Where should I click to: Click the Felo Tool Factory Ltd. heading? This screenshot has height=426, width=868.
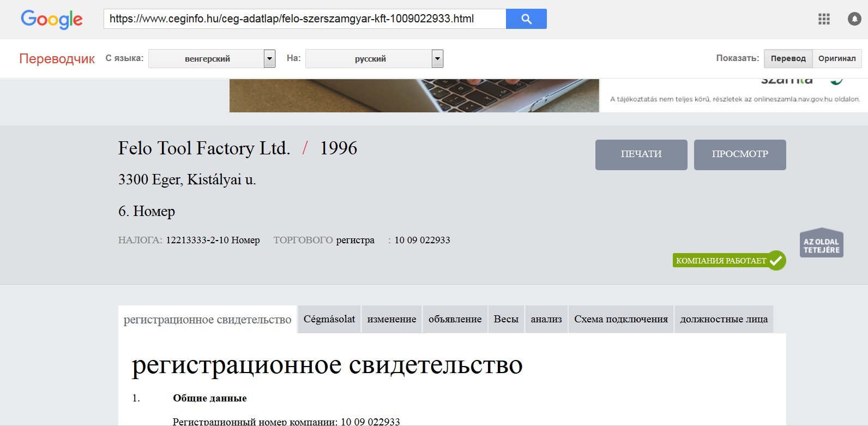tap(204, 148)
